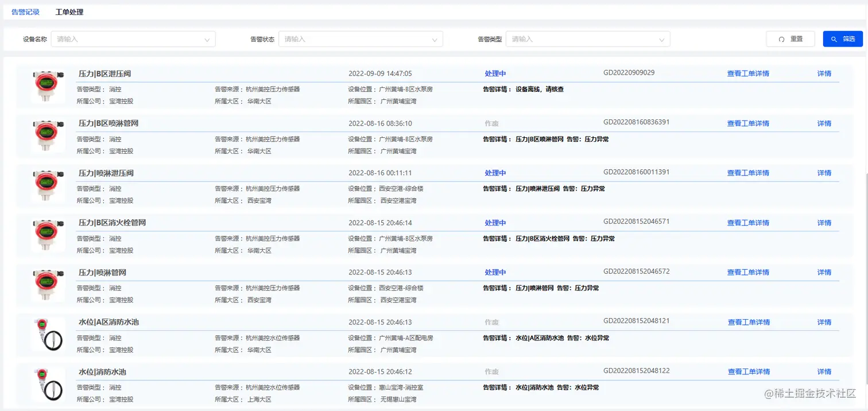
Task: Click device location 惠山宝湾-消控室
Action: click(x=401, y=387)
